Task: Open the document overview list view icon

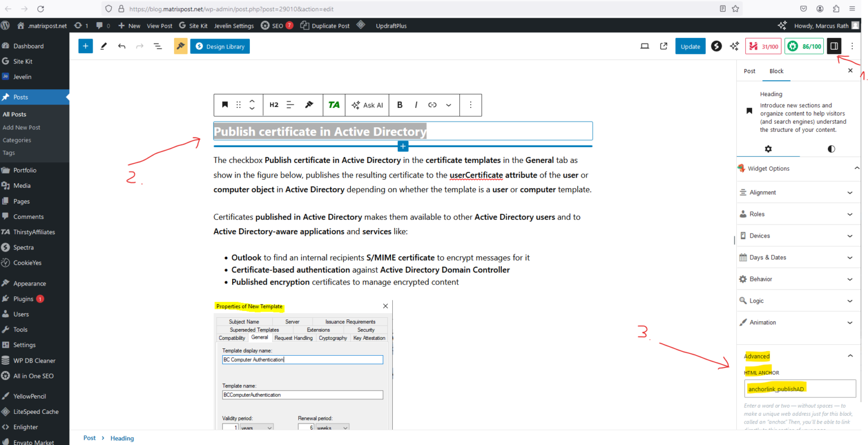Action: click(158, 46)
